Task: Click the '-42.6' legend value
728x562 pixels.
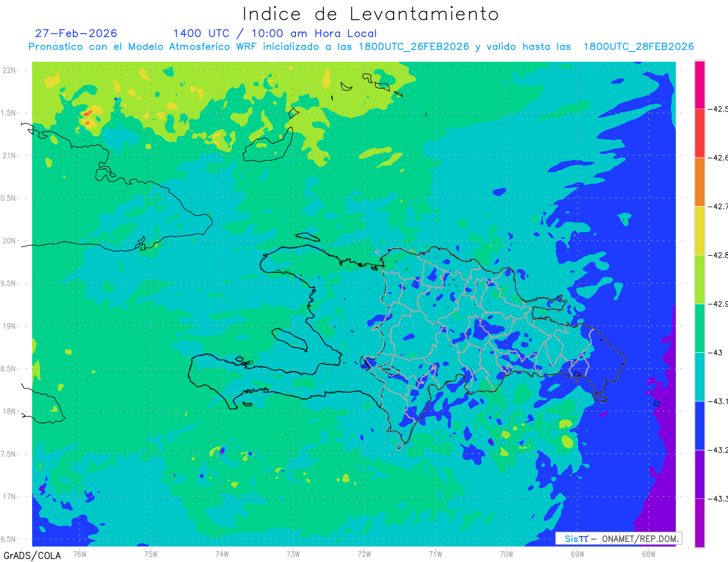Action: tap(718, 158)
